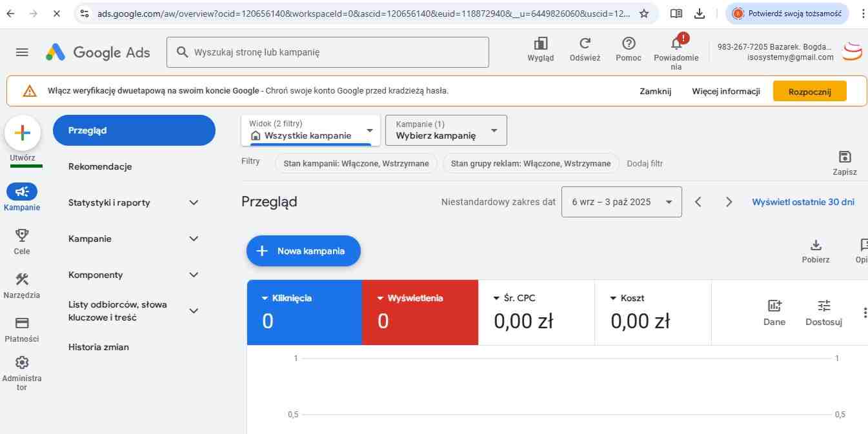This screenshot has height=434, width=868.
Task: Click the Zapisz save icon
Action: pos(844,157)
